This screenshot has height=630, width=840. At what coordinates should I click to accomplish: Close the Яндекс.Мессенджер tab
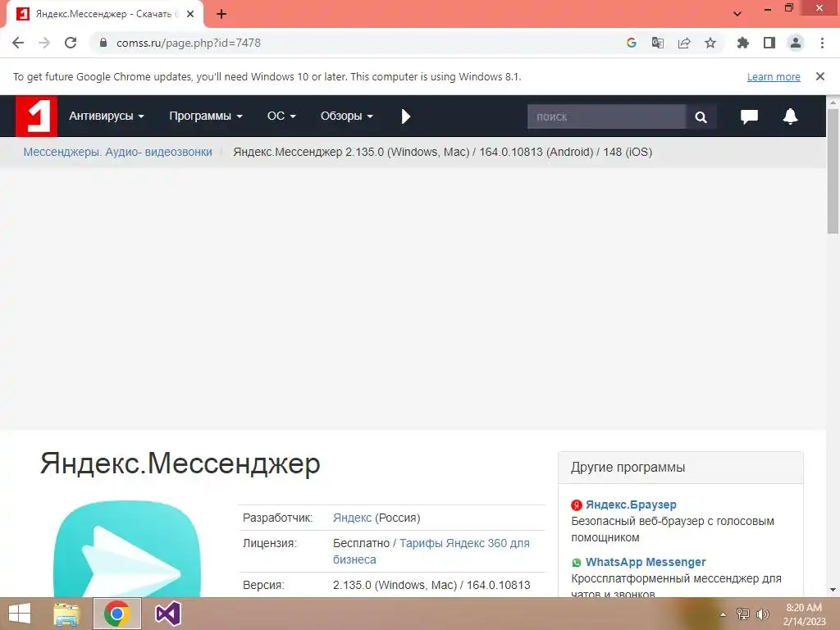click(x=190, y=14)
